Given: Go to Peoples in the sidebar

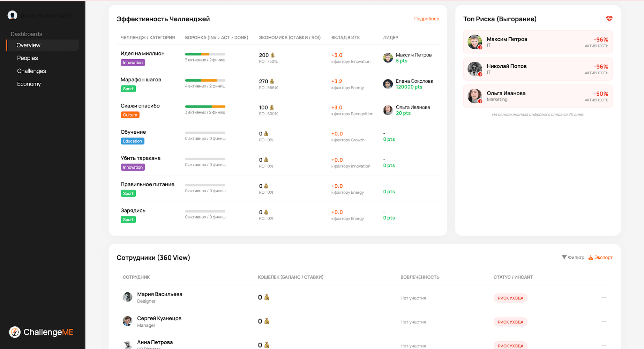Looking at the screenshot, I should [x=28, y=58].
